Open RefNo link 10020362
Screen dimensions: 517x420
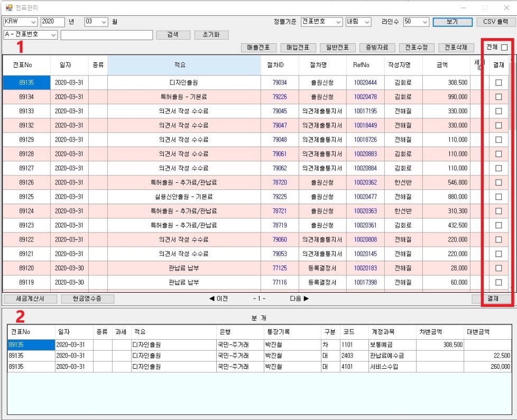(365, 182)
